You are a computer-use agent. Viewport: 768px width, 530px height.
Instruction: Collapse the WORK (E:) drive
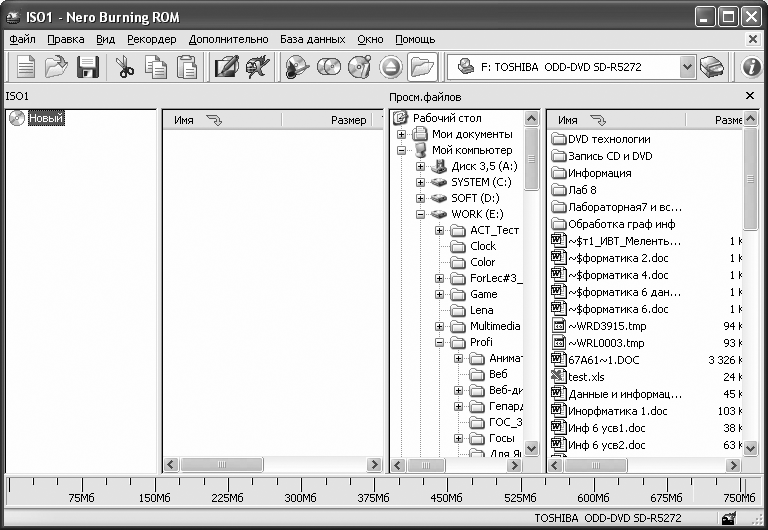point(420,214)
